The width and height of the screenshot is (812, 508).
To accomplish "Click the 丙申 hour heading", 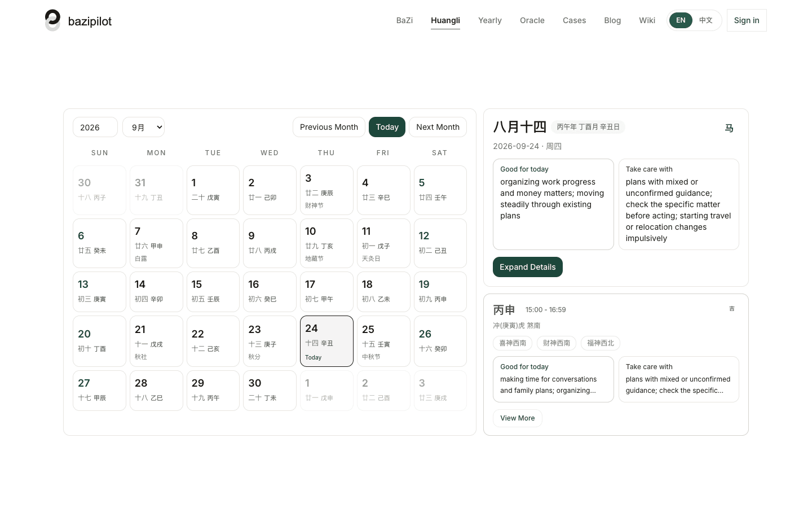I will [504, 310].
